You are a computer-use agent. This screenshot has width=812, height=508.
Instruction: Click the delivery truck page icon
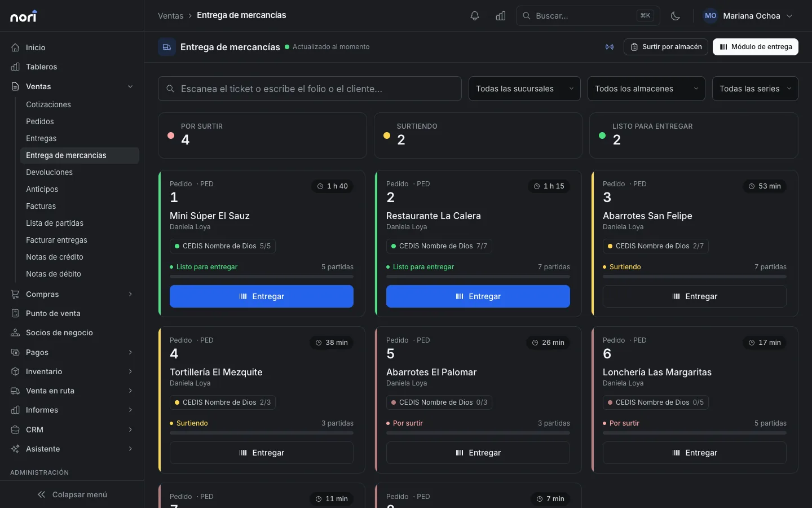pos(167,47)
